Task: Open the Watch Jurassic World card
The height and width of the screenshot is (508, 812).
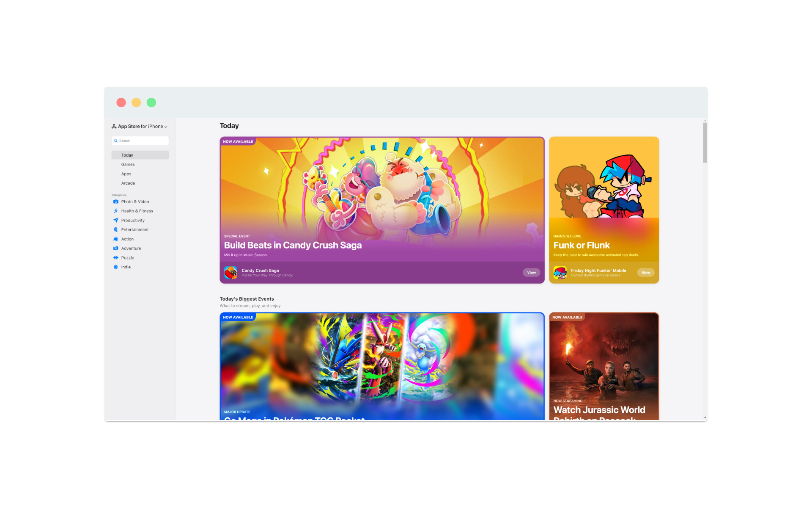Action: pos(604,366)
